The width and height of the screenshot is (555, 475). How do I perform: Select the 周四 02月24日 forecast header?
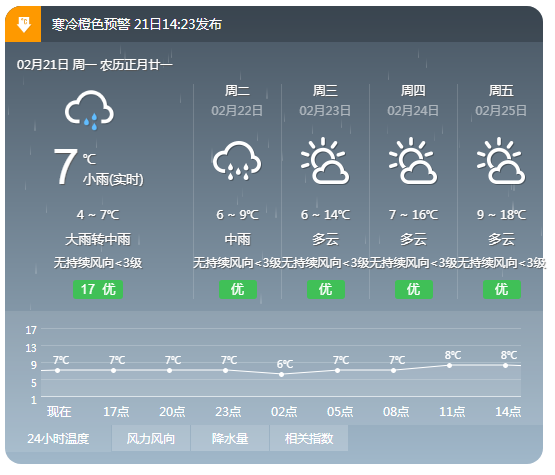tap(413, 101)
